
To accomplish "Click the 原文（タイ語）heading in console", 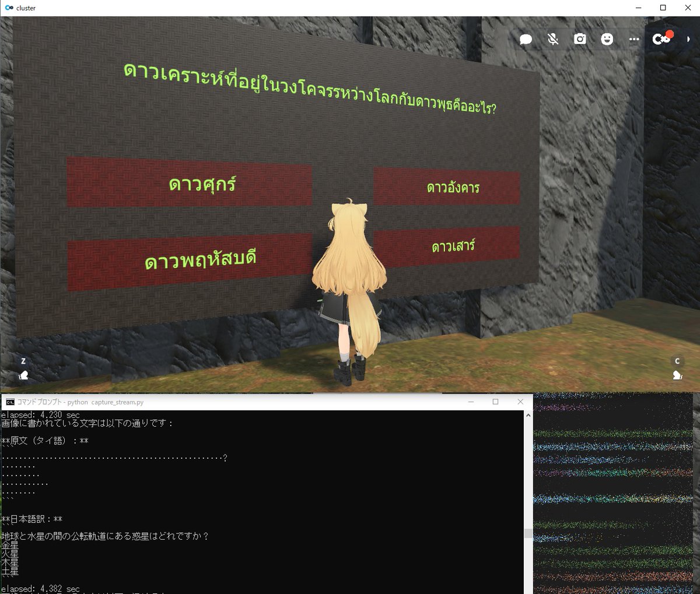I will point(44,441).
